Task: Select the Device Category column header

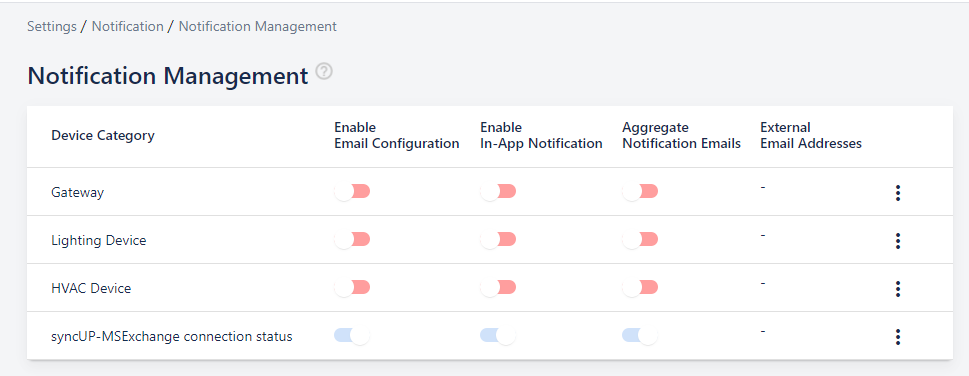Action: (x=103, y=135)
